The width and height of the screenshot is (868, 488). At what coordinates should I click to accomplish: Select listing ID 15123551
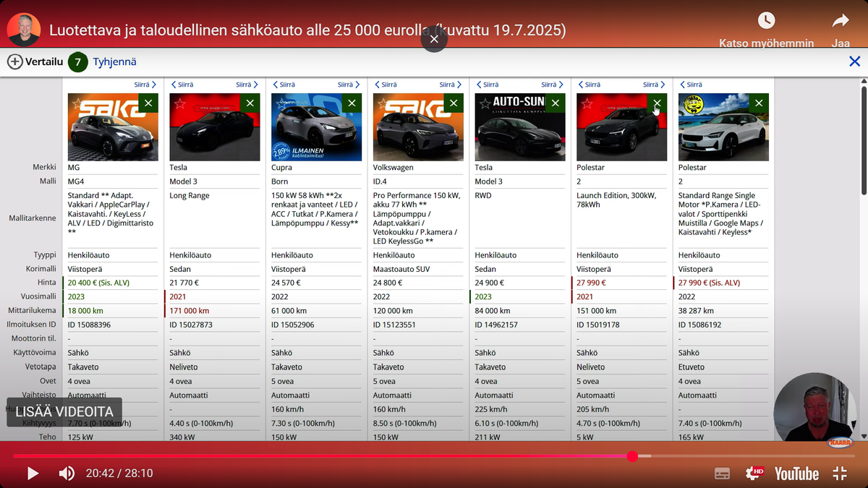[394, 325]
